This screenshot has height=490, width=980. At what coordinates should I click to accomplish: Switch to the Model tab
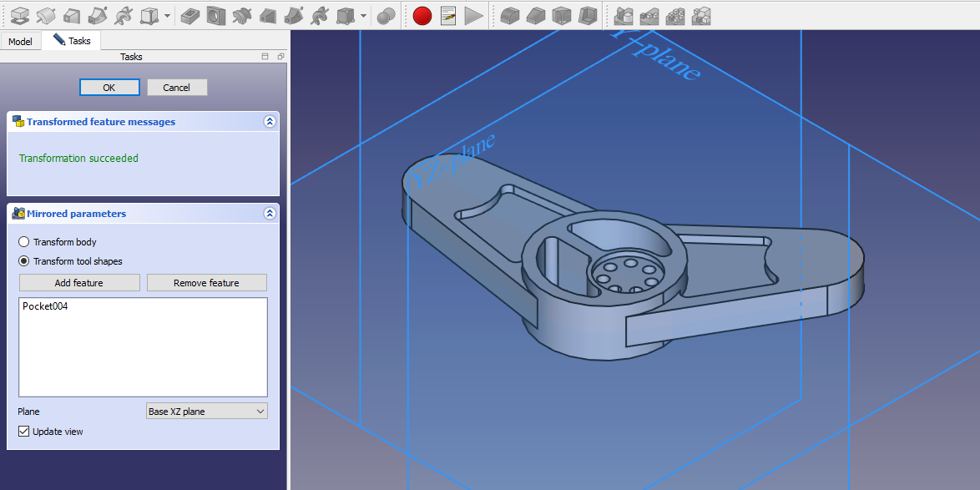click(20, 41)
